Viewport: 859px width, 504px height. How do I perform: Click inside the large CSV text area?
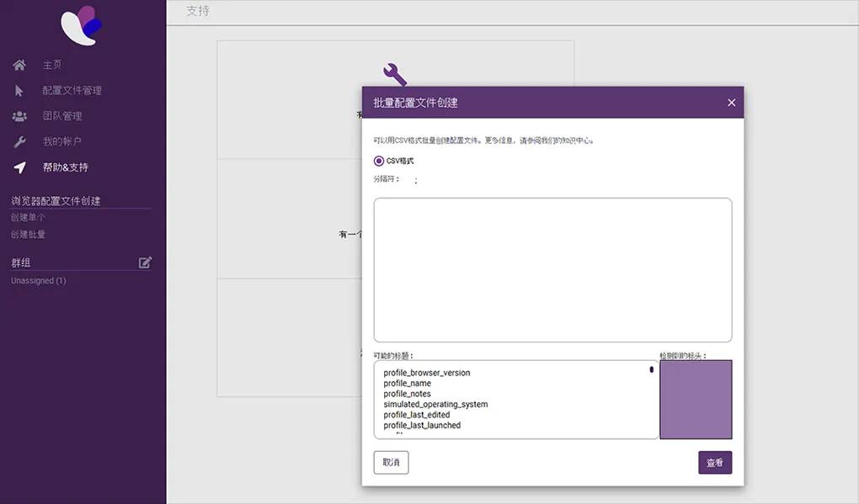coord(552,269)
